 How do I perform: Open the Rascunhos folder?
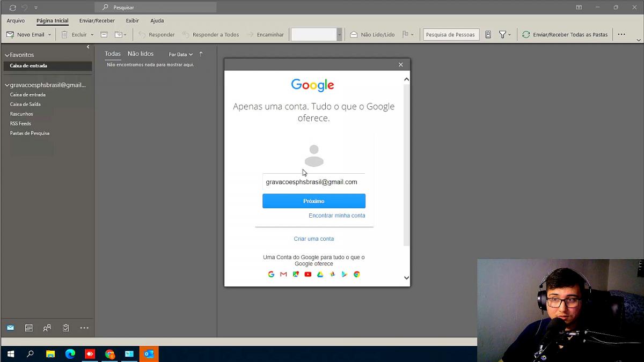click(x=21, y=114)
